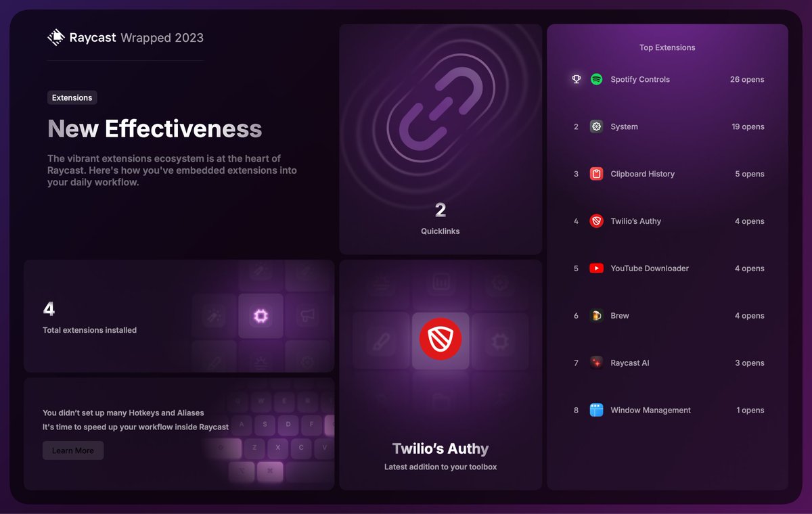Click the vibrant extensions ecosystem paragraph
Viewport: 812px width, 514px height.
(x=172, y=170)
